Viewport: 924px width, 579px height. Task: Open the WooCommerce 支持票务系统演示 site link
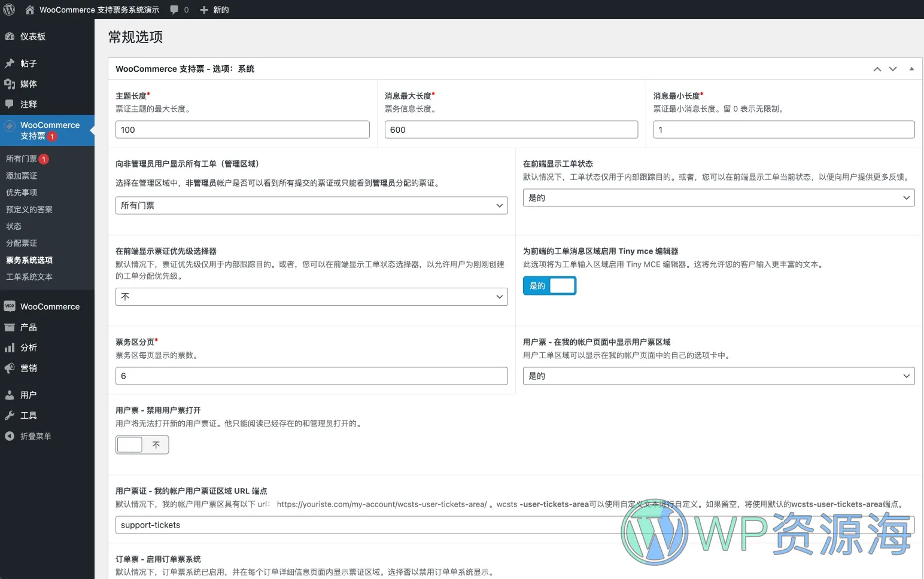click(x=99, y=10)
